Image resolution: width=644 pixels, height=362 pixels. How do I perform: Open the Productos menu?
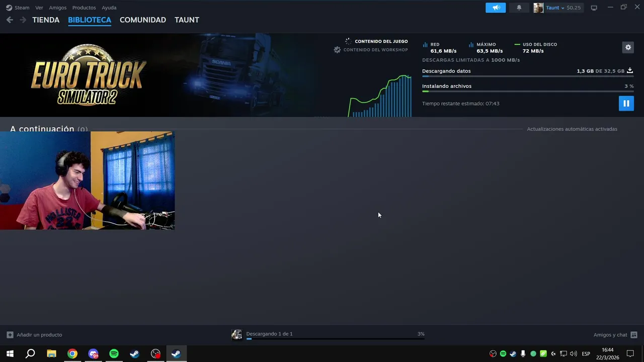click(84, 8)
